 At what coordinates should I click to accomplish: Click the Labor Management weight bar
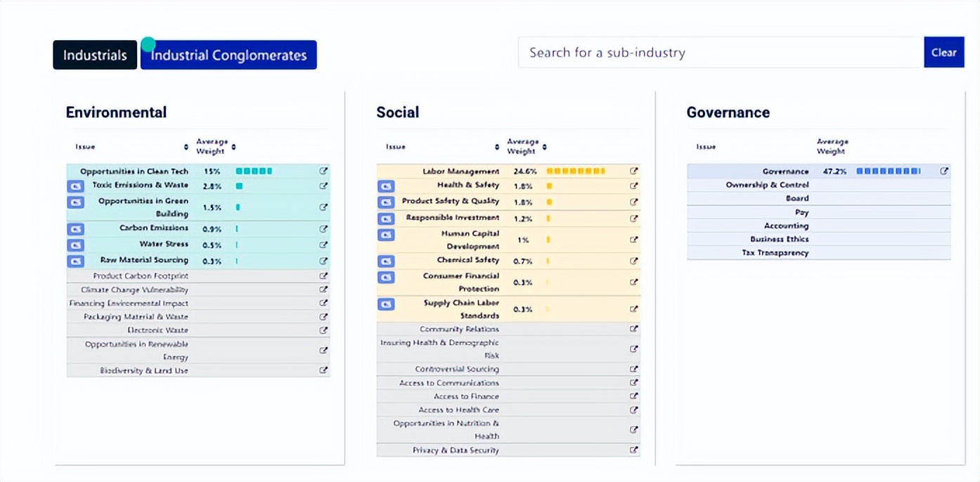point(576,171)
